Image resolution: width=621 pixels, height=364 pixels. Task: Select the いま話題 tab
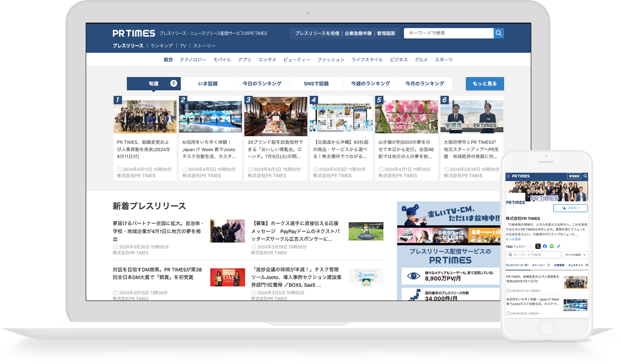tap(208, 83)
